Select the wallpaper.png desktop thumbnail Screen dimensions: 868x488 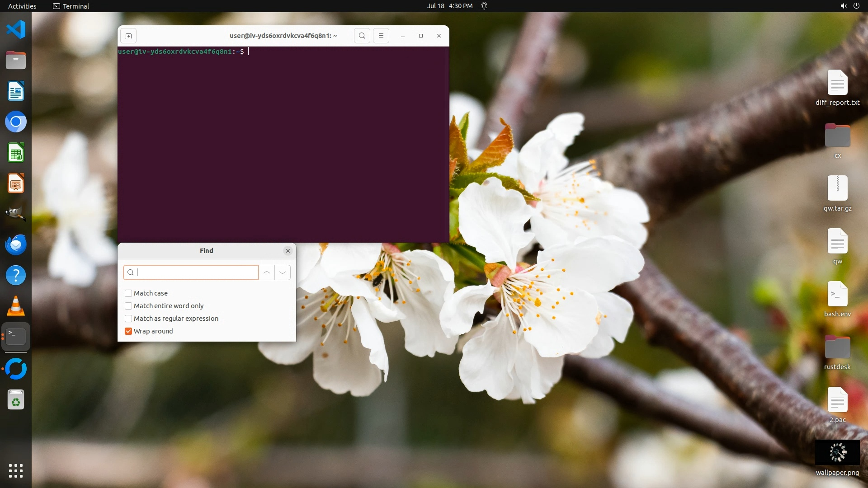pyautogui.click(x=837, y=452)
